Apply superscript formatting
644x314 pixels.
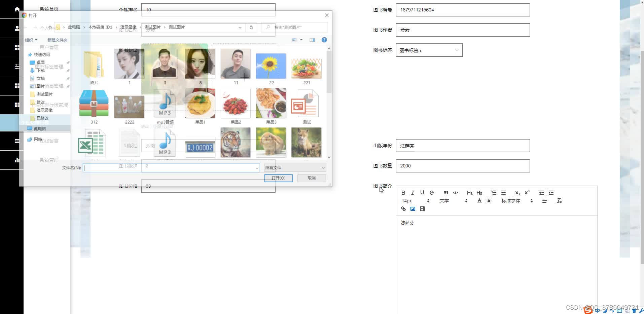pos(527,193)
